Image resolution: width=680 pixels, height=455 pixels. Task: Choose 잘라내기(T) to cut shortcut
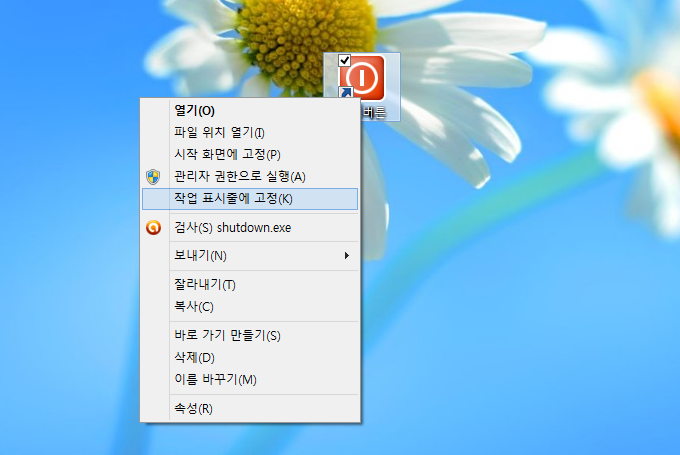(250, 285)
